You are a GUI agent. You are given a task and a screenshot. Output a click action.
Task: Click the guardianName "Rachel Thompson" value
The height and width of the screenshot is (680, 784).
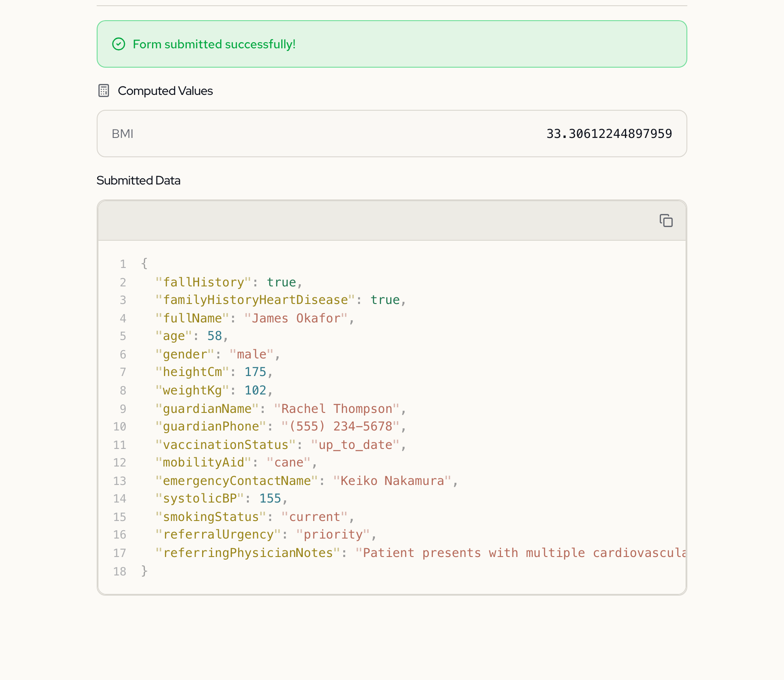337,409
